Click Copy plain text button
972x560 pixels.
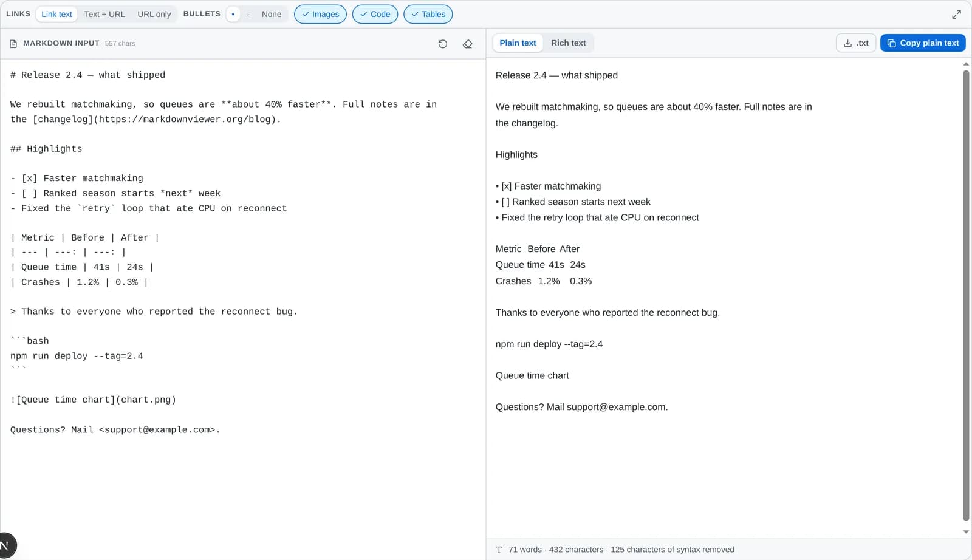tap(923, 43)
